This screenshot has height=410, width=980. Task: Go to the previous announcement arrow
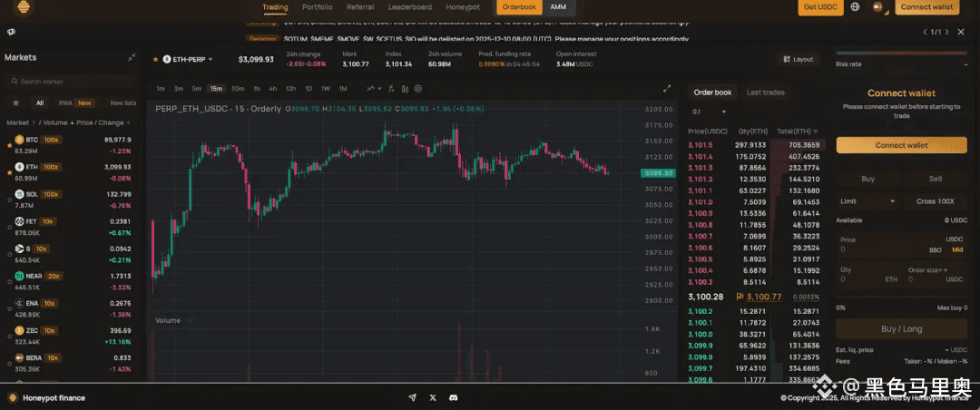[925, 32]
